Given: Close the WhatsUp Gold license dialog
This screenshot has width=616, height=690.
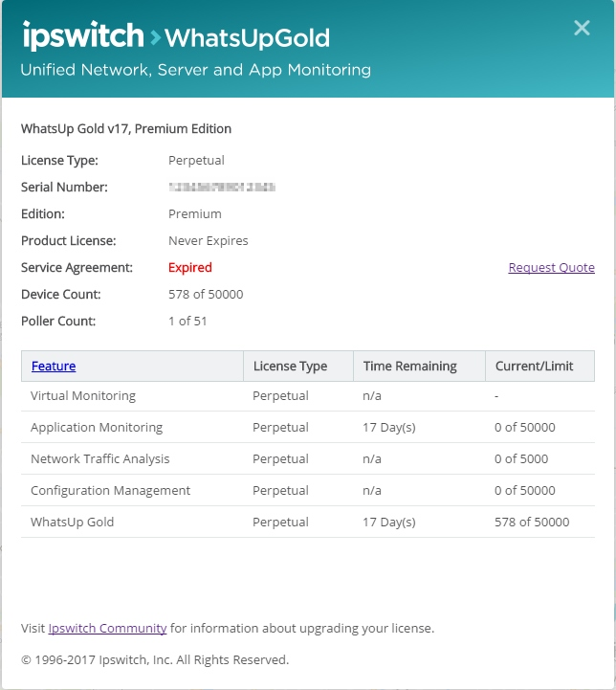Looking at the screenshot, I should [x=582, y=29].
